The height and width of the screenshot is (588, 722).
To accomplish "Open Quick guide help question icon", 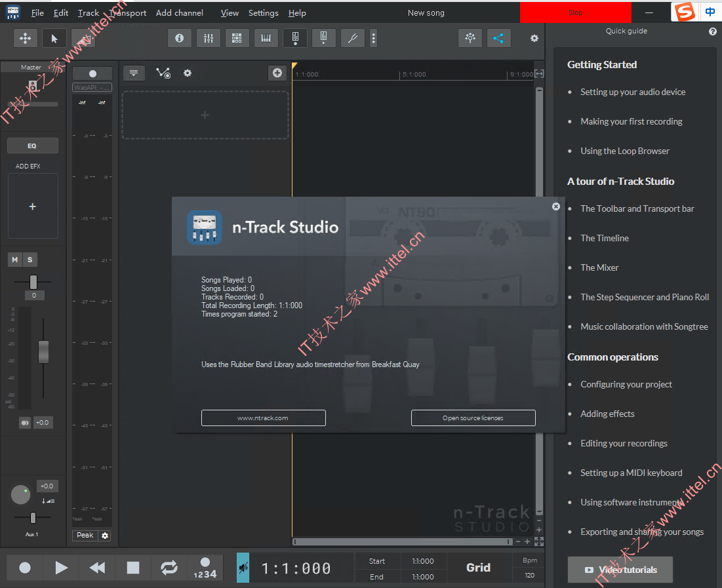I will [x=712, y=31].
